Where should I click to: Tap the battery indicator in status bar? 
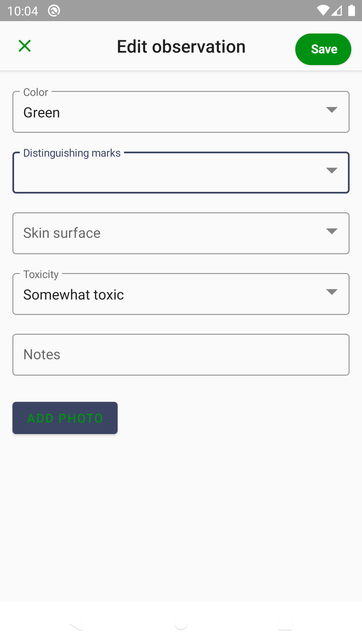click(x=352, y=10)
